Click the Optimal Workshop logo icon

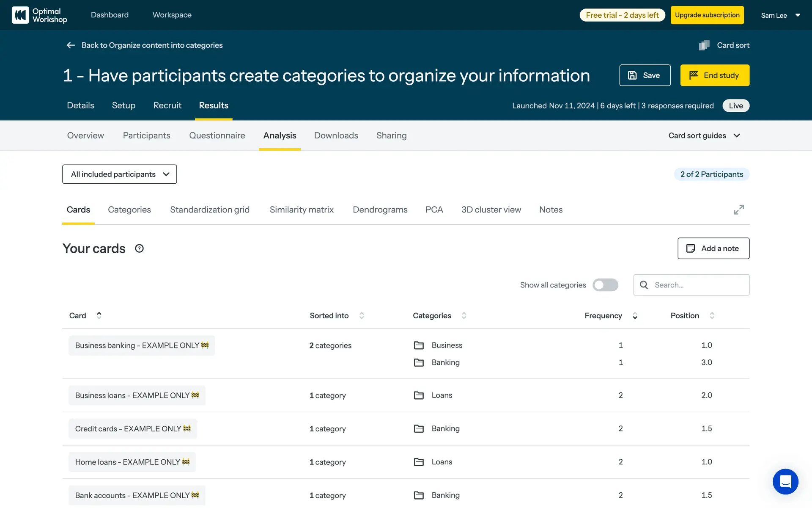point(20,15)
